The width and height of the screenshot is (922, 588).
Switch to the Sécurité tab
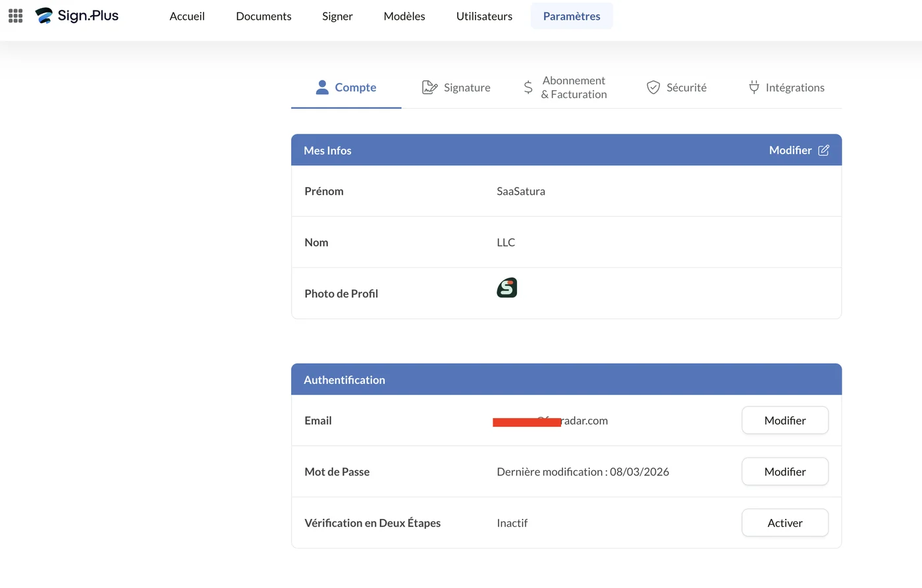pos(676,88)
